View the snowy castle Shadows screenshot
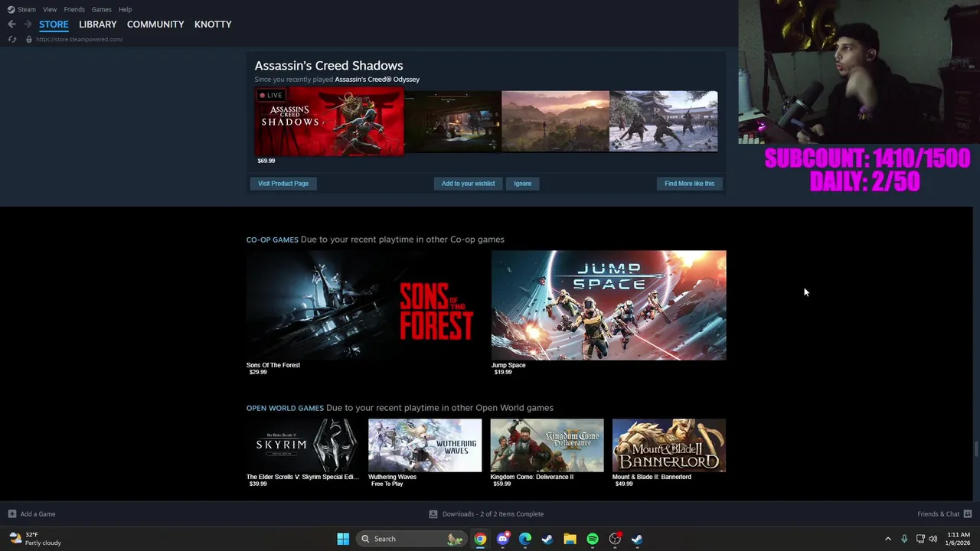 pos(664,121)
